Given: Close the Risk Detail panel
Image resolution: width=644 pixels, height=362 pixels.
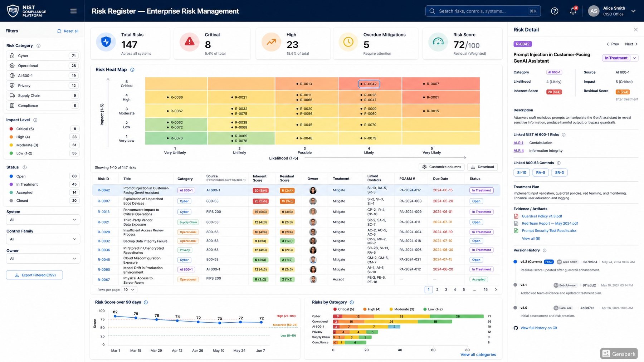Looking at the screenshot, I should (x=636, y=30).
